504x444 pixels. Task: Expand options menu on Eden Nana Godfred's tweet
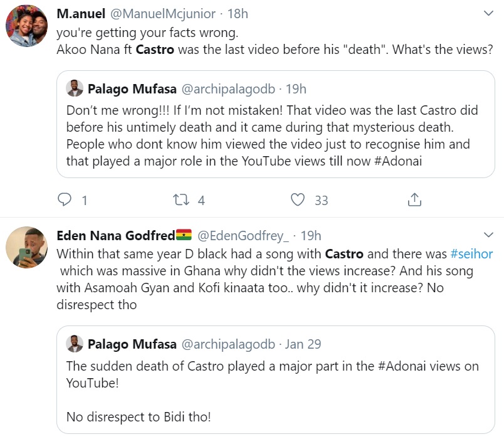(x=489, y=236)
